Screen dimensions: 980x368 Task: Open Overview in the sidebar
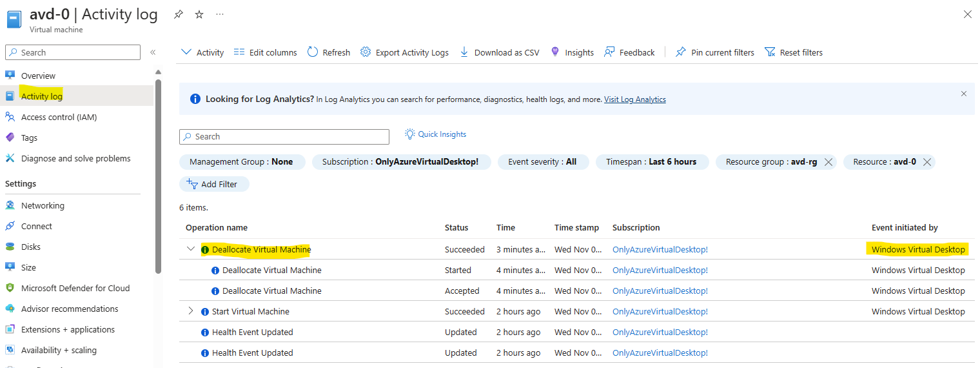click(38, 76)
